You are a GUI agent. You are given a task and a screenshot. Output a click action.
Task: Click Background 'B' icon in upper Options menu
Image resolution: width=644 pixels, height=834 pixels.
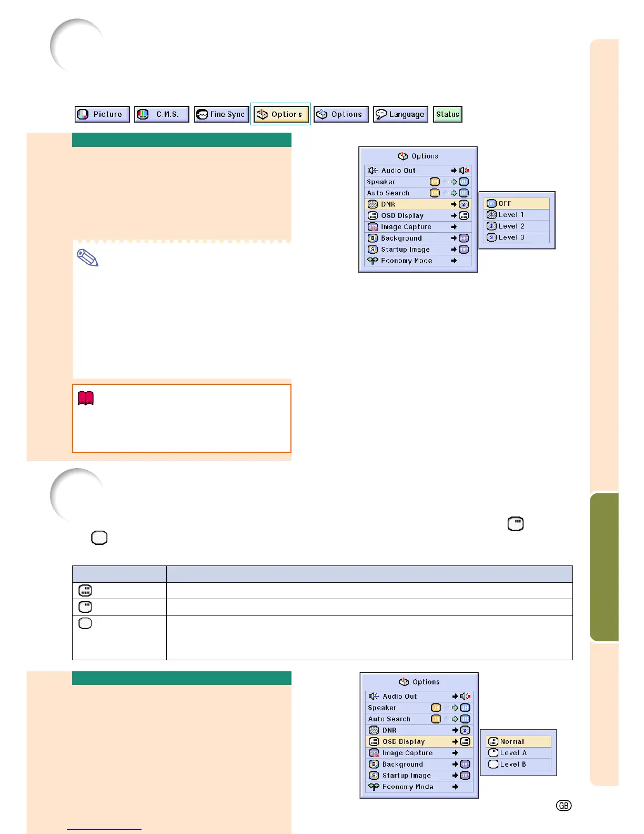(373, 238)
